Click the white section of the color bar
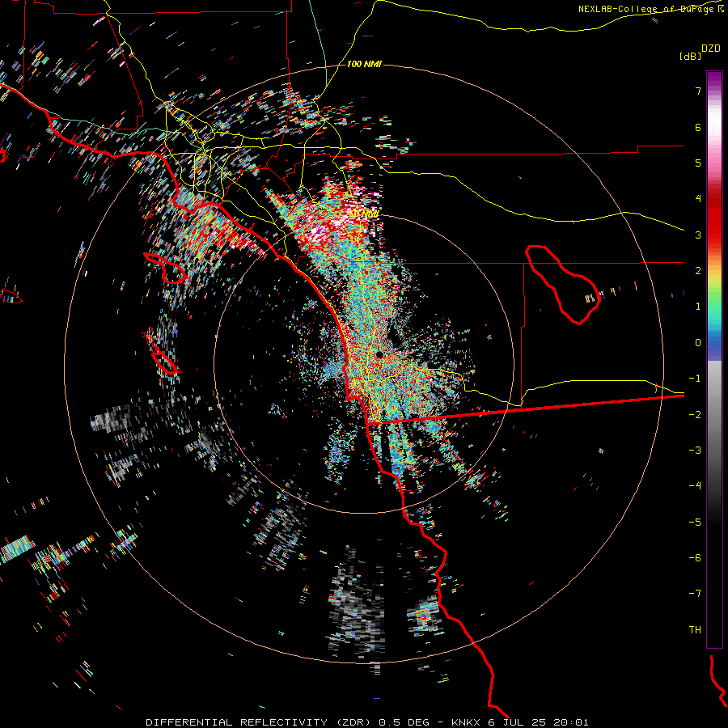The image size is (728, 728). point(714,121)
